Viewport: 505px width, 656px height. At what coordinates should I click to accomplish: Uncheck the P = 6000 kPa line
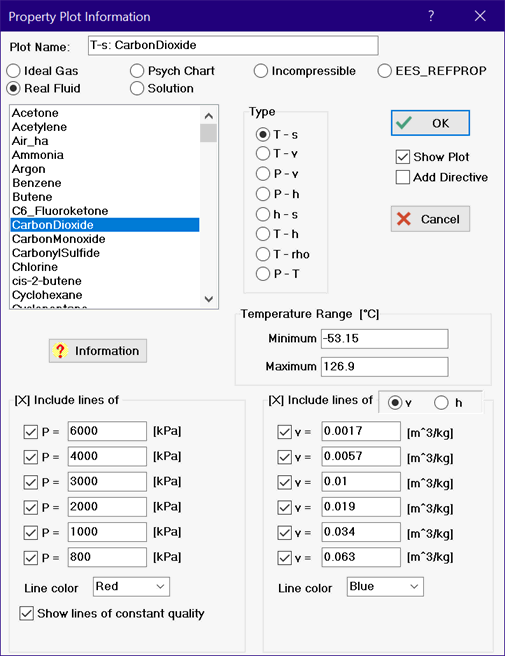(x=31, y=431)
